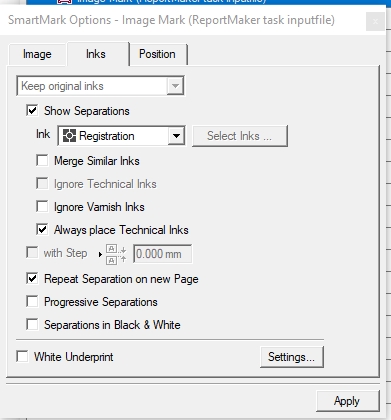
Task: Click the small arrow next to with Step
Action: pyautogui.click(x=100, y=254)
